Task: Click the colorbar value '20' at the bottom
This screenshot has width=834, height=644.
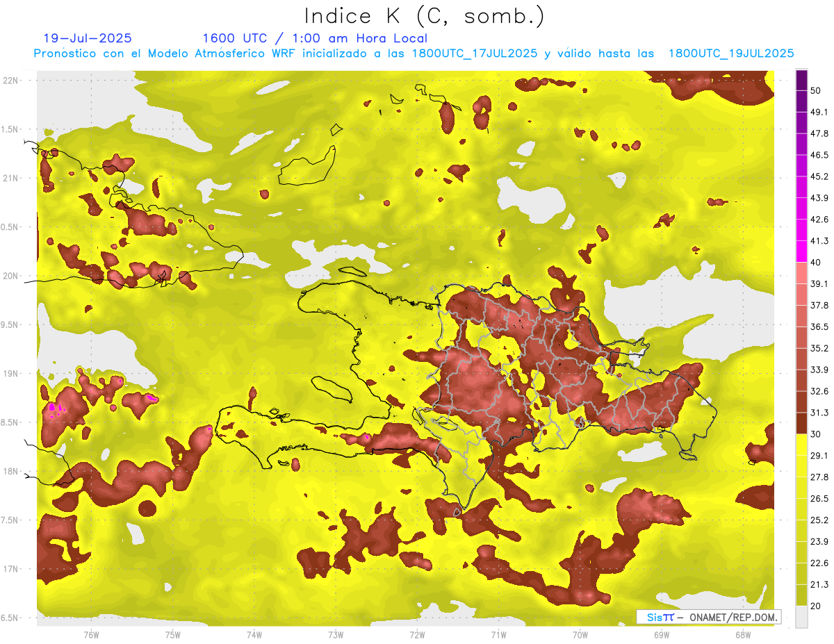Action: coord(816,606)
